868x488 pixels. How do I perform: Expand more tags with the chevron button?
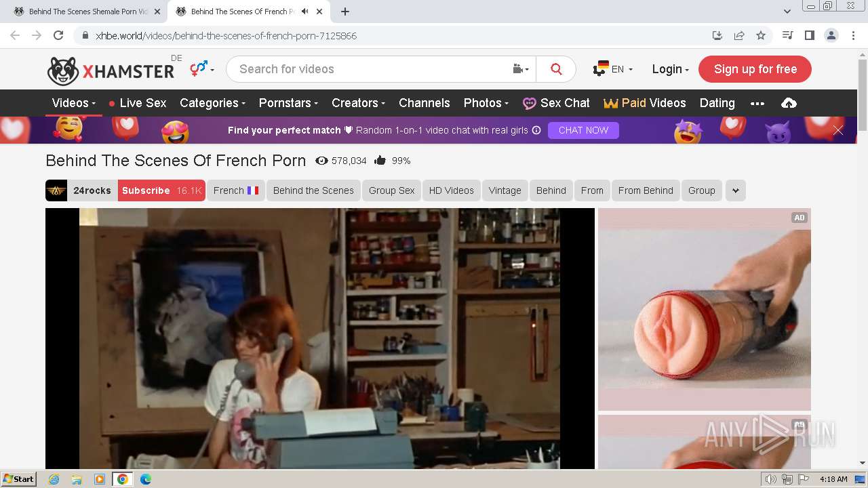[x=736, y=190]
